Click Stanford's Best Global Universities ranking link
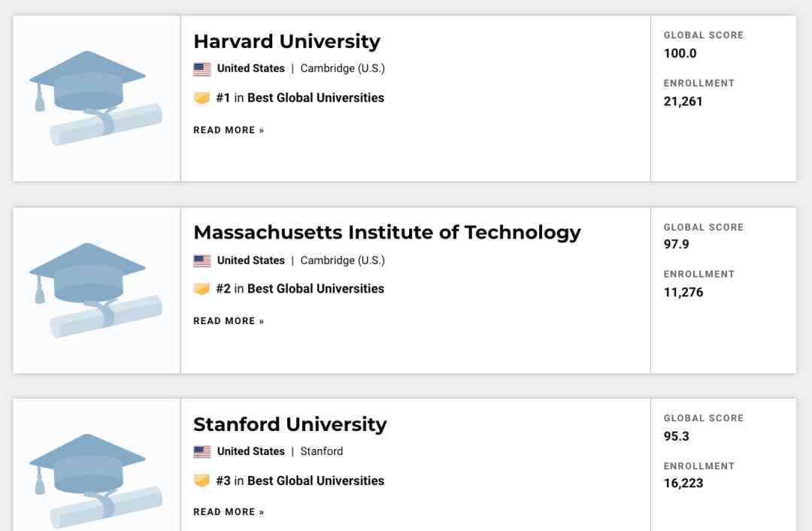 coord(315,481)
